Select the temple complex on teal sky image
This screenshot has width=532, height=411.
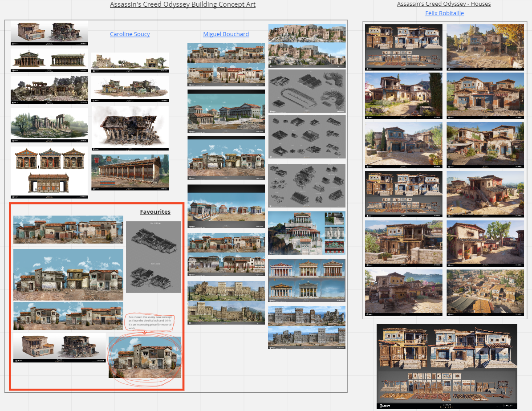pyautogui.click(x=226, y=111)
